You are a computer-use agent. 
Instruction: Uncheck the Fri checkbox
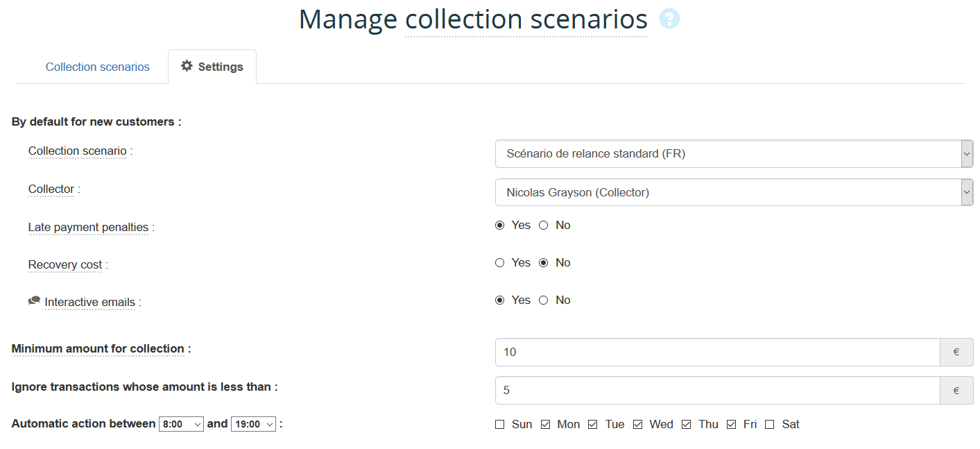(x=732, y=425)
